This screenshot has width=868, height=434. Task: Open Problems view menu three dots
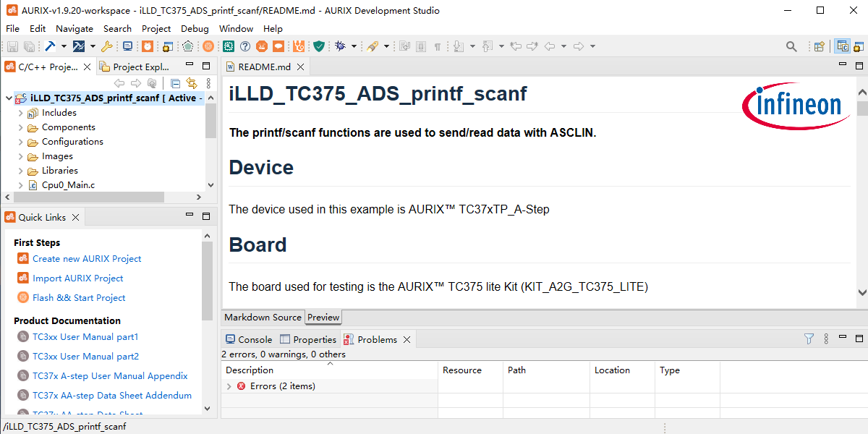point(826,339)
